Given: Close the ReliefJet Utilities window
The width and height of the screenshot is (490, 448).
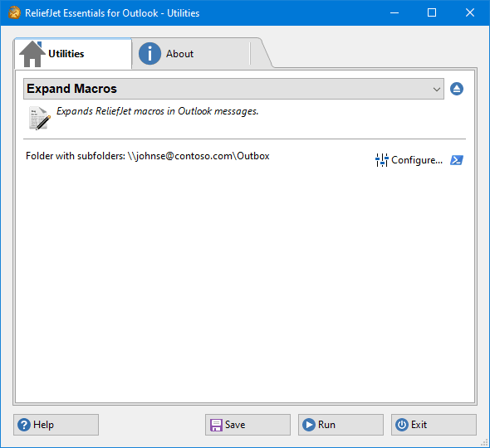Looking at the screenshot, I should point(470,12).
